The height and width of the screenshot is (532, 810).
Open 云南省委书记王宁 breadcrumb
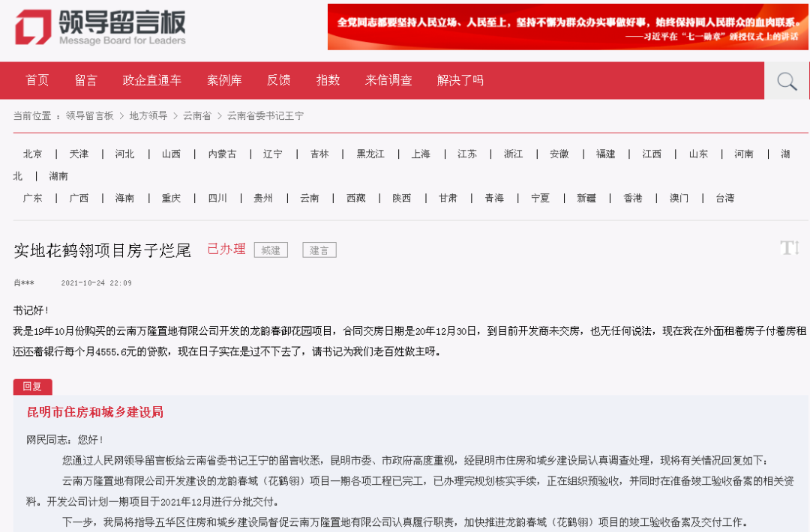(x=265, y=115)
